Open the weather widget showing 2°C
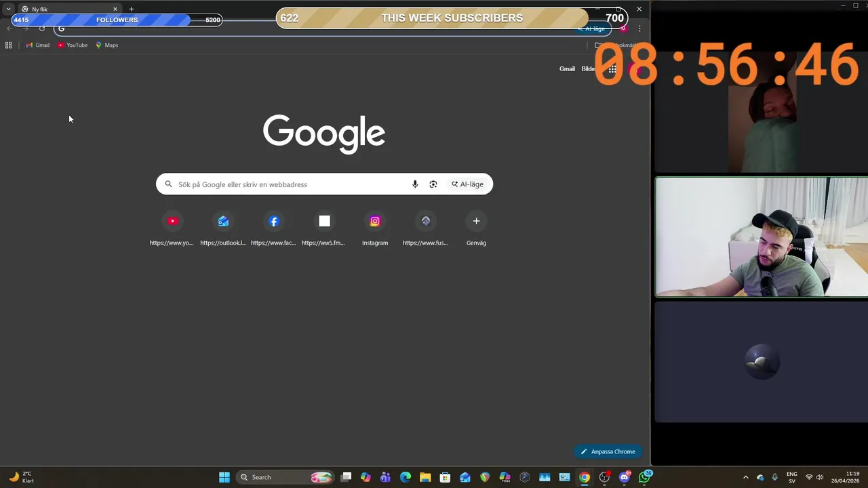868x488 pixels. (21, 477)
